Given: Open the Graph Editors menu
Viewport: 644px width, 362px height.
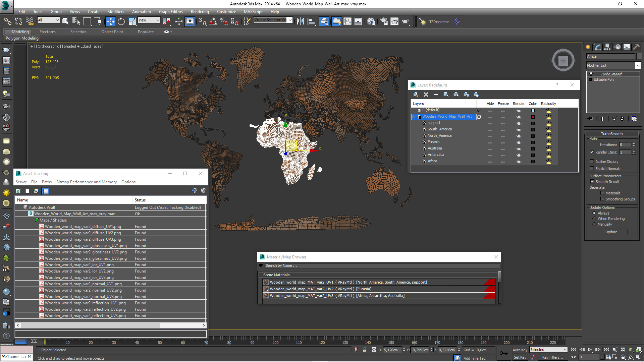Looking at the screenshot, I should (171, 11).
